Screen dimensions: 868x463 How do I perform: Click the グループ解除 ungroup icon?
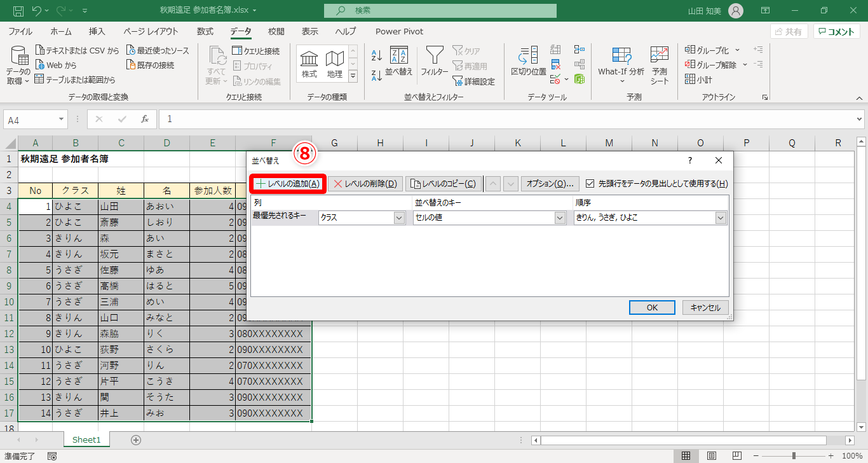pyautogui.click(x=690, y=65)
